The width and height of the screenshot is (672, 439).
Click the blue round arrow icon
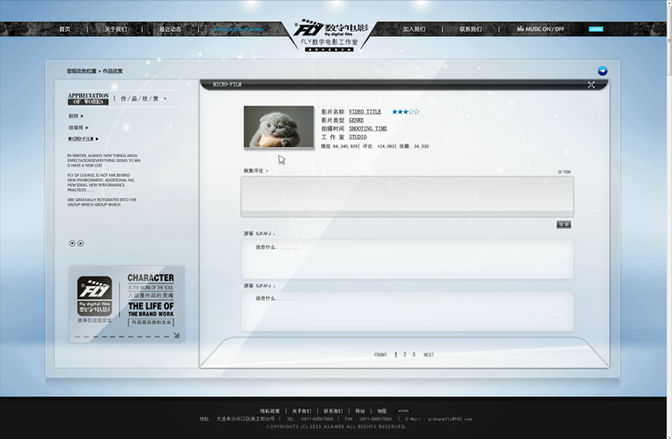(x=602, y=71)
